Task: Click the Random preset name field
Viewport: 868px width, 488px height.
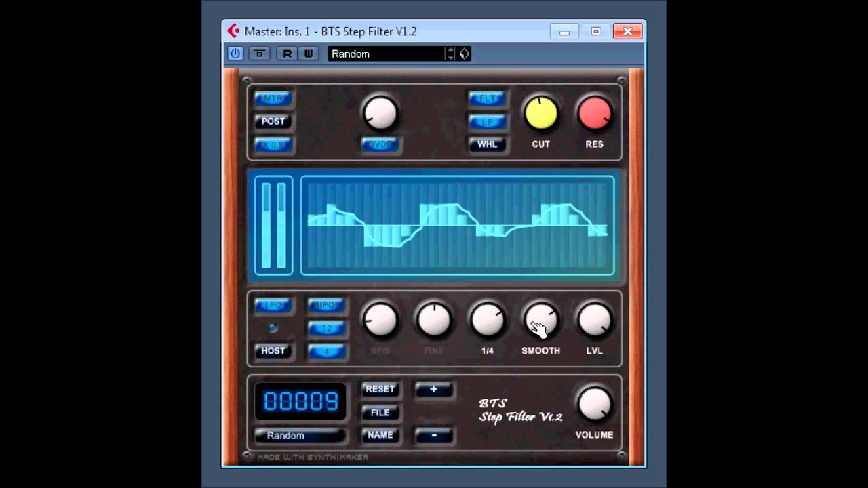Action: pyautogui.click(x=300, y=436)
